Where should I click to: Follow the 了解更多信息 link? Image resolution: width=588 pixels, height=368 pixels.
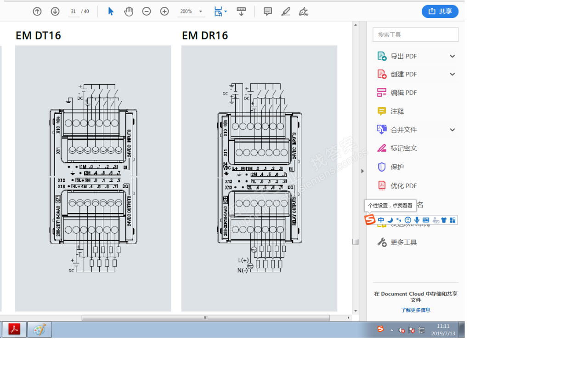[x=416, y=310]
